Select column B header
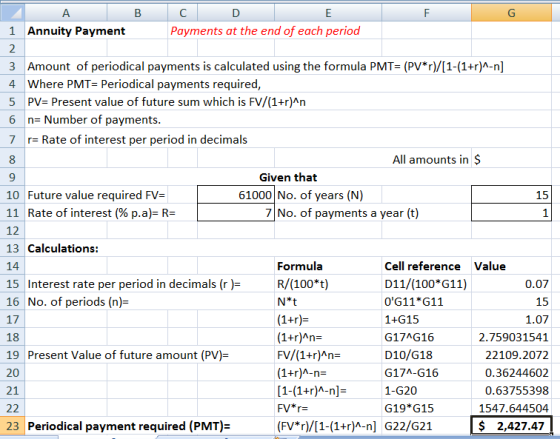560x439 pixels. coord(137,13)
